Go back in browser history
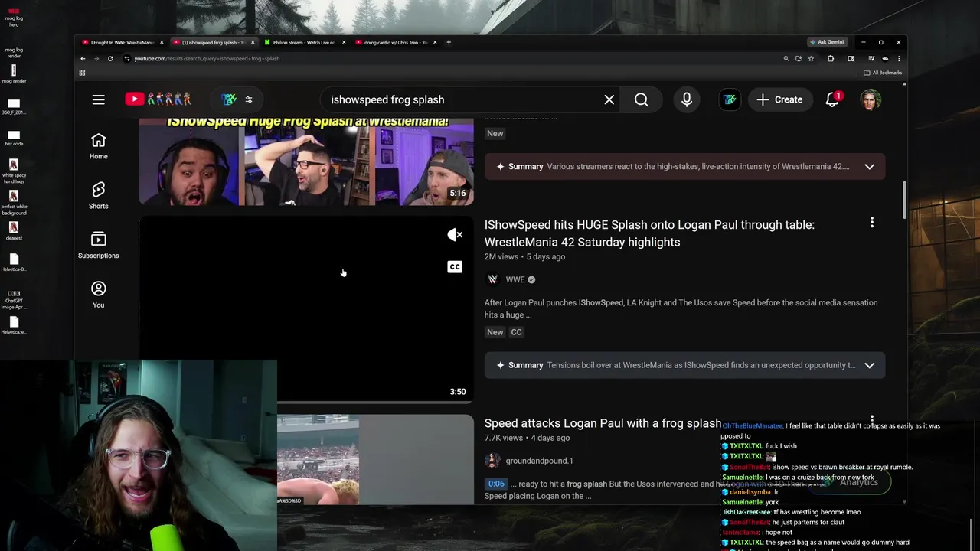Viewport: 980px width, 551px height. click(83, 58)
